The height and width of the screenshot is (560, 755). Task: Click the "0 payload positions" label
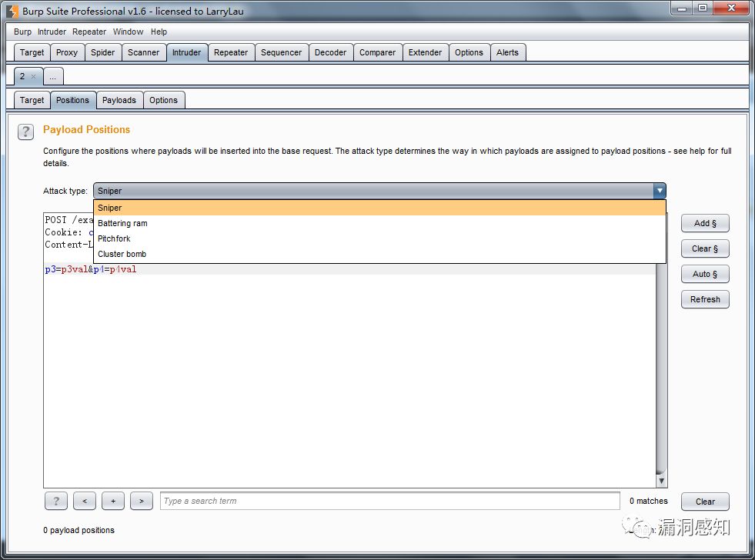[x=79, y=530]
